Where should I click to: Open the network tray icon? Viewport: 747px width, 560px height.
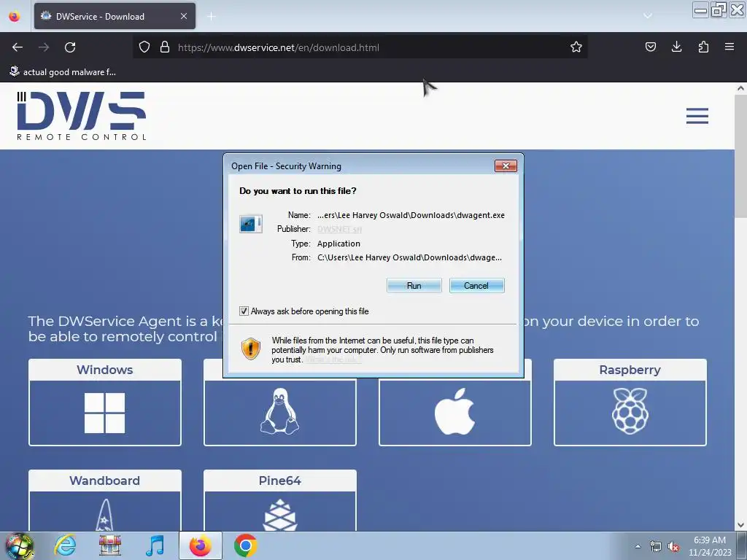pos(656,546)
